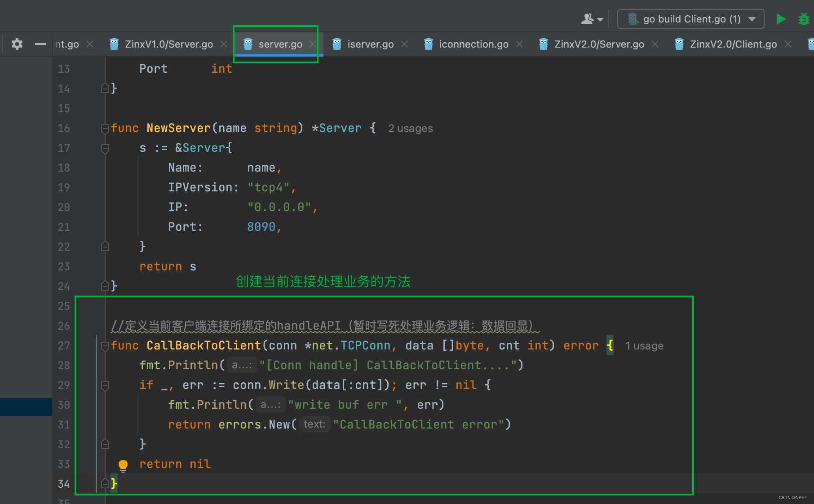Run the go build Client.go configuration
The width and height of the screenshot is (814, 504).
[781, 19]
